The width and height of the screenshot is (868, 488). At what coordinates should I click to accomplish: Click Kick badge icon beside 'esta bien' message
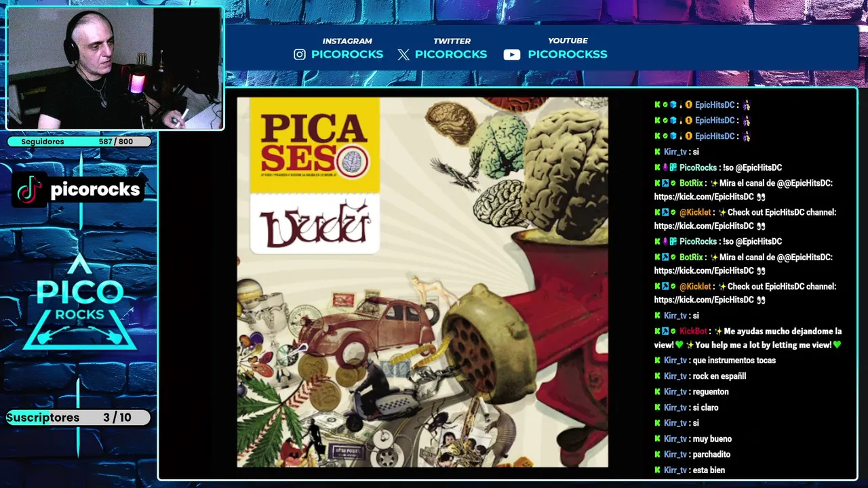(x=657, y=470)
